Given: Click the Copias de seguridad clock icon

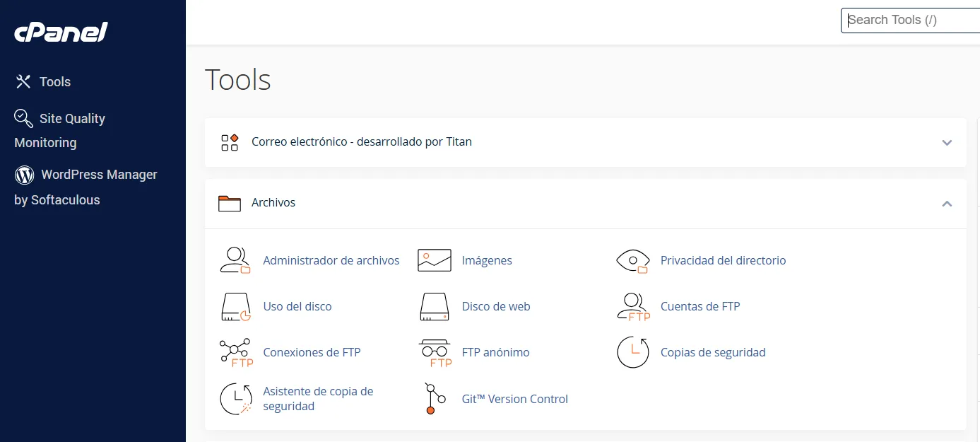Looking at the screenshot, I should click(x=633, y=352).
